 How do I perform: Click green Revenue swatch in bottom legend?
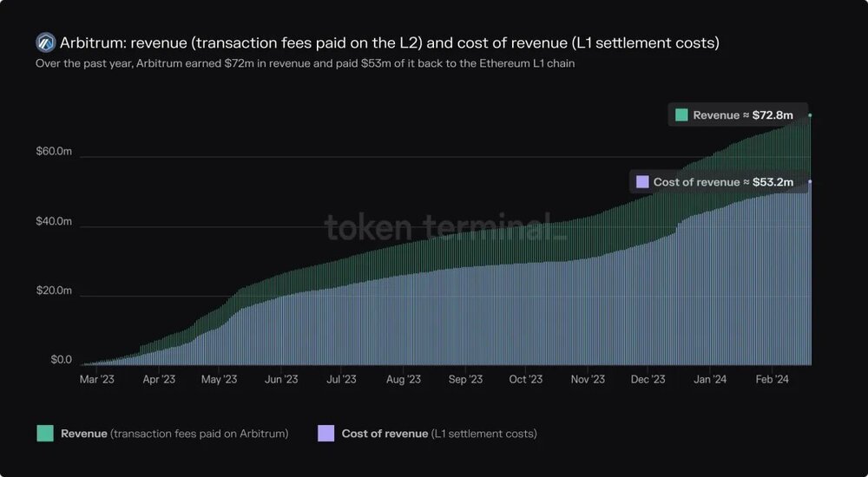tap(45, 434)
